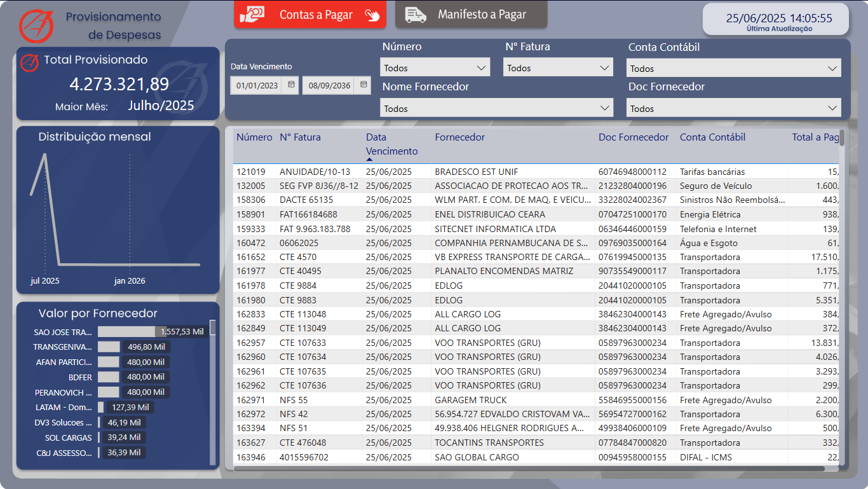Click the Tarifas bancárias account cell
This screenshot has width=868, height=489.
coord(712,172)
